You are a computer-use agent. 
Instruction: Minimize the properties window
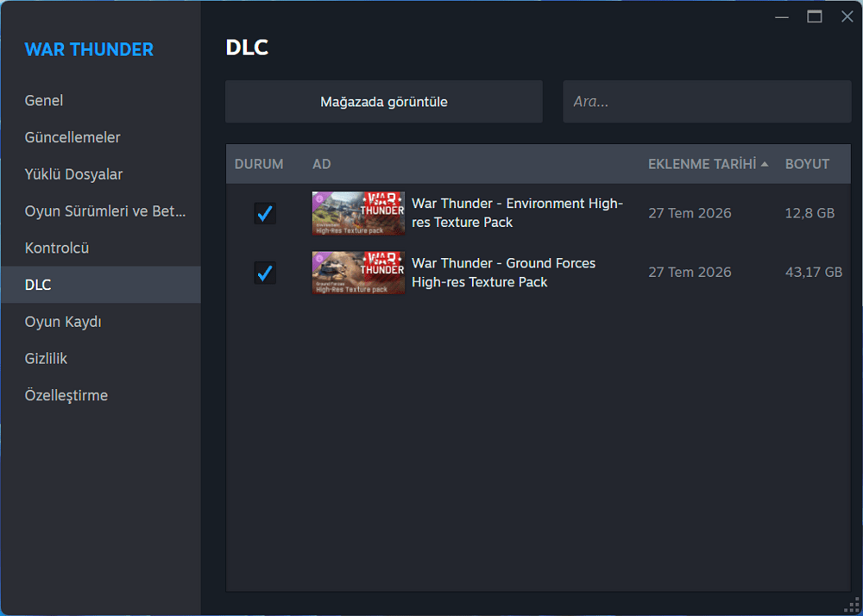coord(782,17)
